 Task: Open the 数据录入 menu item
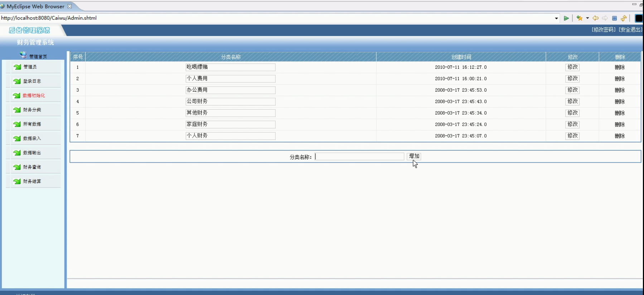click(32, 139)
